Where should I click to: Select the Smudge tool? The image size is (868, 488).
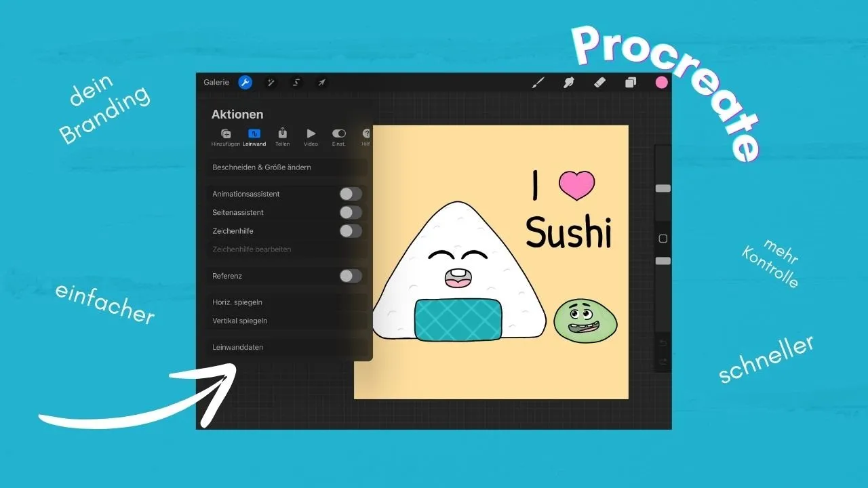(569, 83)
